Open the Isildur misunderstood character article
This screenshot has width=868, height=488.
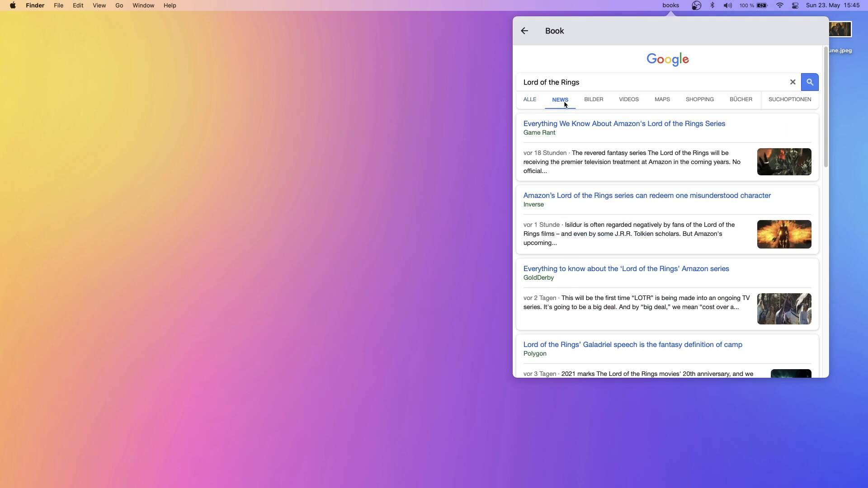click(647, 196)
